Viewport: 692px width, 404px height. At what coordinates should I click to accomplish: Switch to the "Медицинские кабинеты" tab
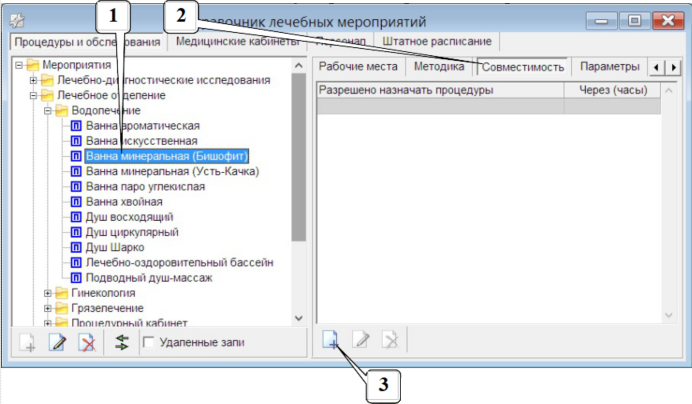(223, 42)
